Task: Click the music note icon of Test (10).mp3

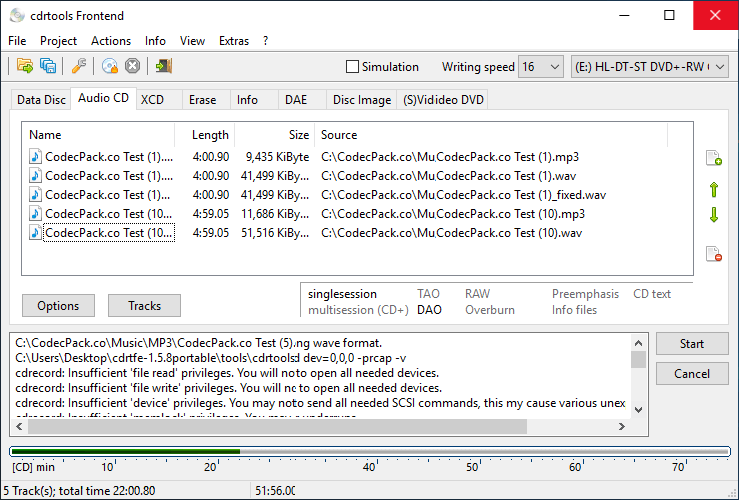Action: click(35, 213)
